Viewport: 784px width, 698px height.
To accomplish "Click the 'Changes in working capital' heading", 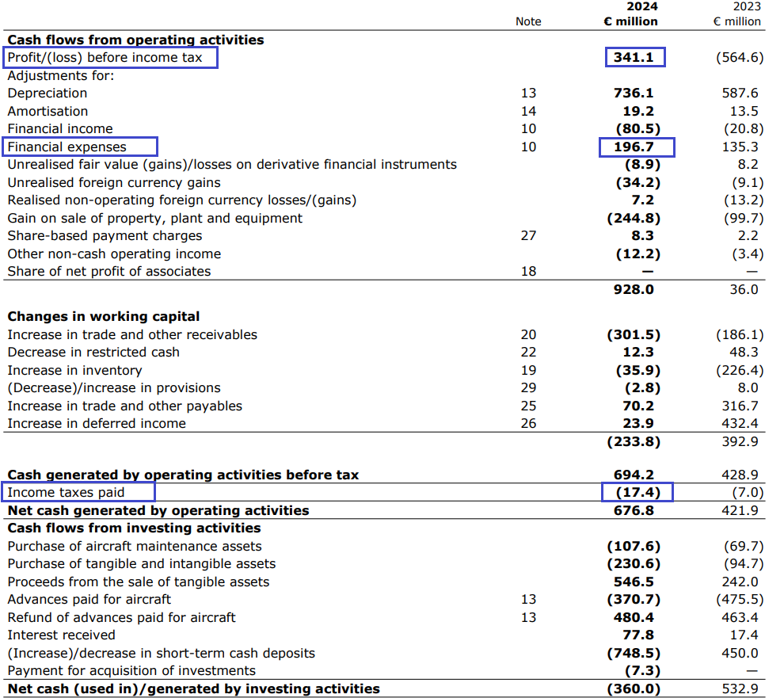I will tap(103, 317).
